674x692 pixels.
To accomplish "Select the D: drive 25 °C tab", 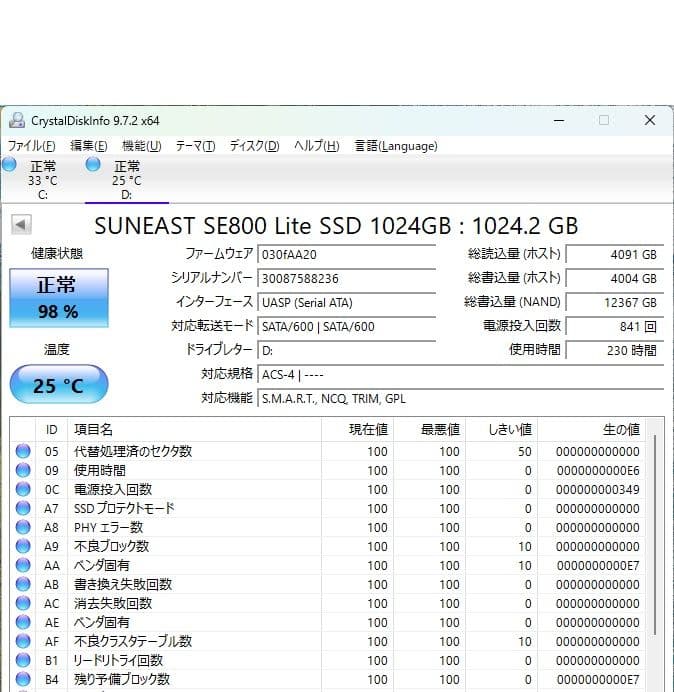I will coord(127,180).
